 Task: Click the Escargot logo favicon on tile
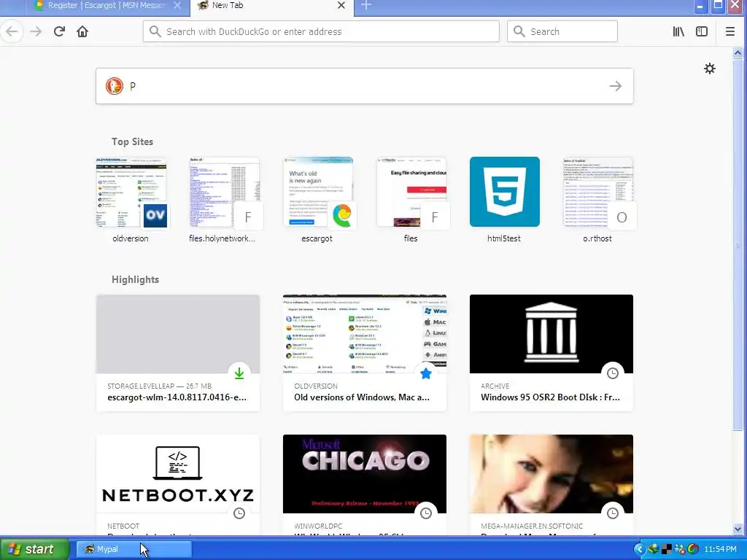click(342, 216)
